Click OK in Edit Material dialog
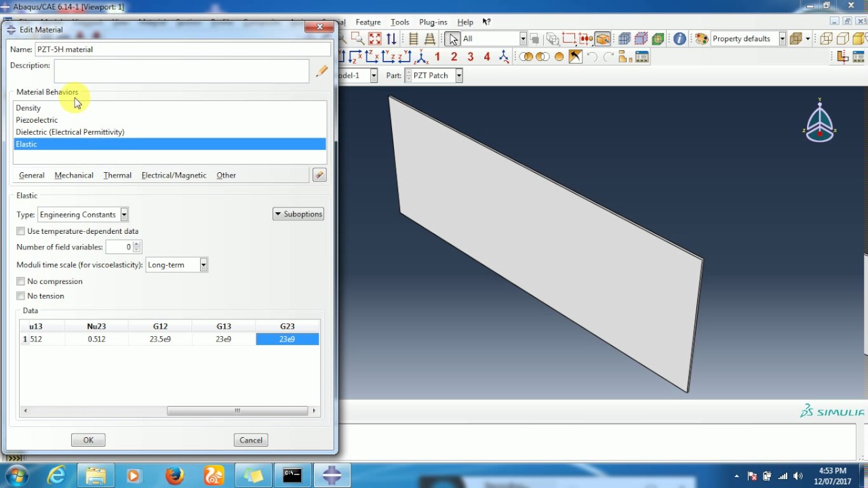Image resolution: width=868 pixels, height=488 pixels. 88,440
